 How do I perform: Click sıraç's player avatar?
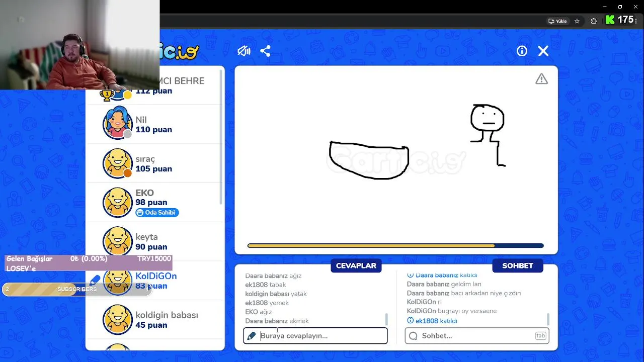(x=117, y=162)
